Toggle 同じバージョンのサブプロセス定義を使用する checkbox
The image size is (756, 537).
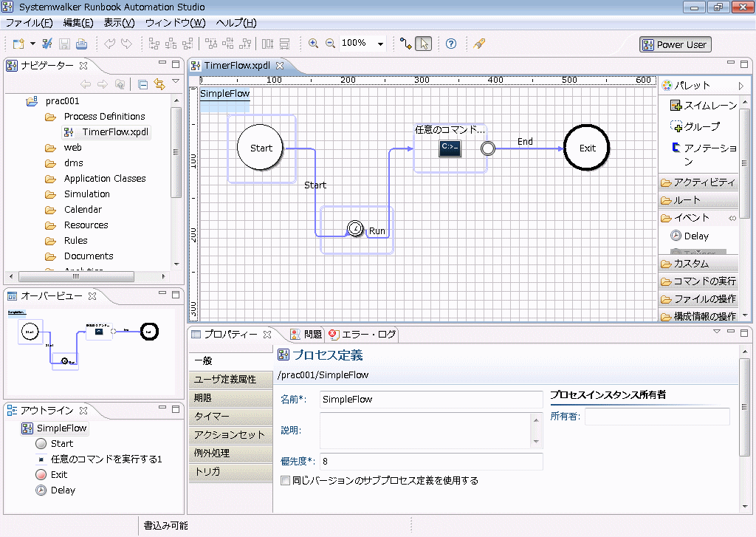coord(286,481)
